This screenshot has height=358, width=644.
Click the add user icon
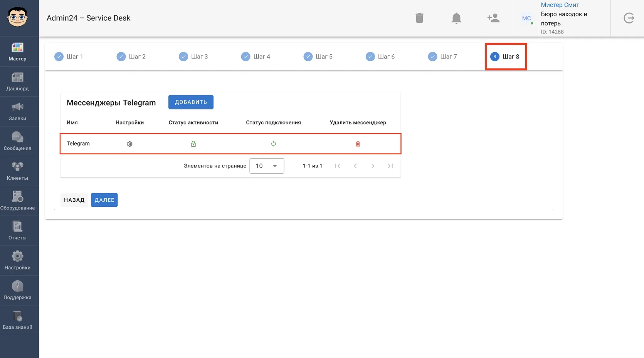pyautogui.click(x=494, y=18)
